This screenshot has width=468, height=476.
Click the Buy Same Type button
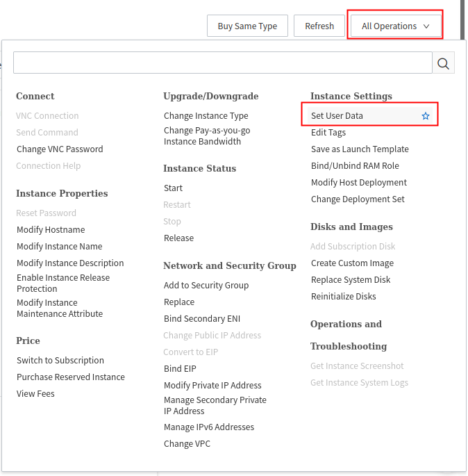(x=247, y=26)
